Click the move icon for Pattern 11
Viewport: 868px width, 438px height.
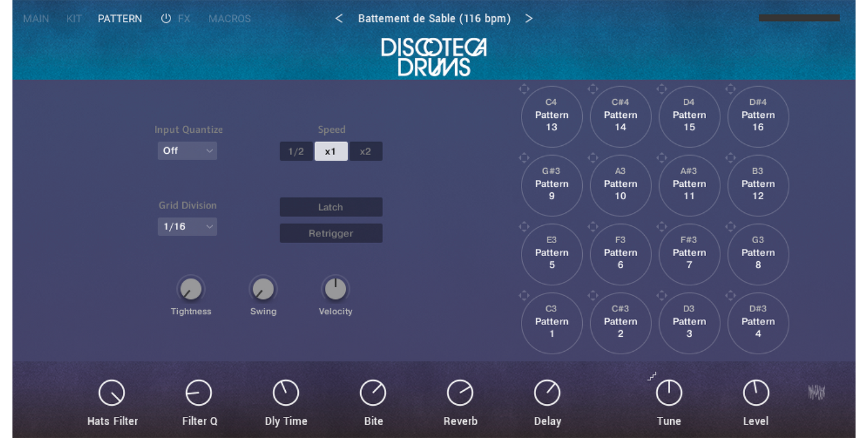662,158
